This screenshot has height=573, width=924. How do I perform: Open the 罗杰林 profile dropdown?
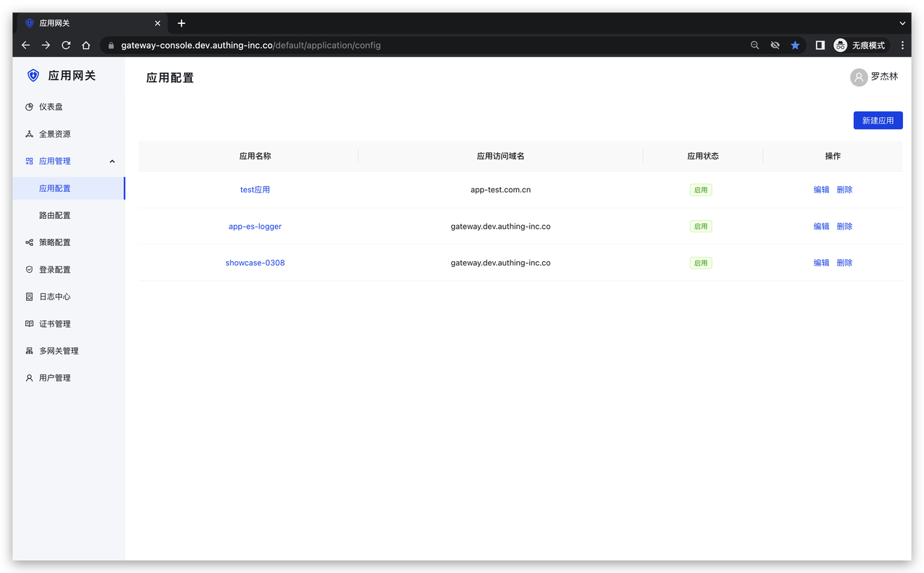(x=874, y=77)
